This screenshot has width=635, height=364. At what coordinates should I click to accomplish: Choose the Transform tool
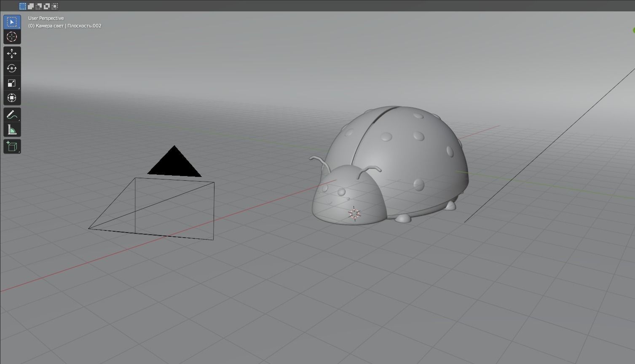click(x=12, y=98)
